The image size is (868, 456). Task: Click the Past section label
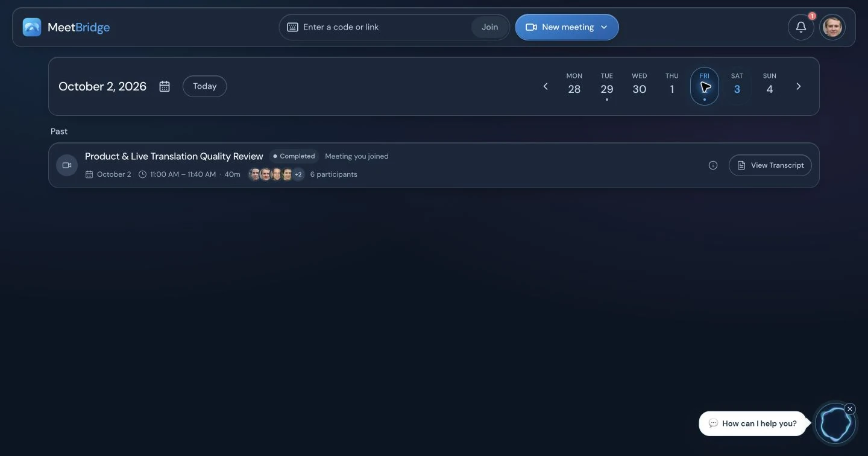[x=59, y=131]
